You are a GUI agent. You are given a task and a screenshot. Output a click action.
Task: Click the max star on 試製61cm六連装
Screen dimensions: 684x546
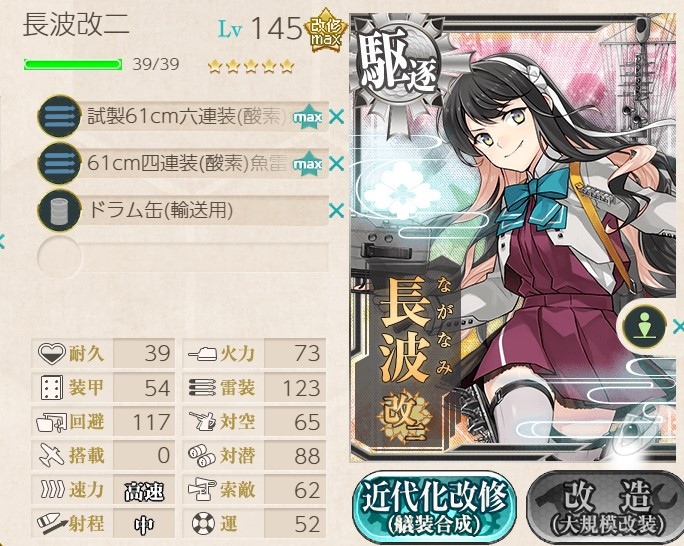click(308, 117)
